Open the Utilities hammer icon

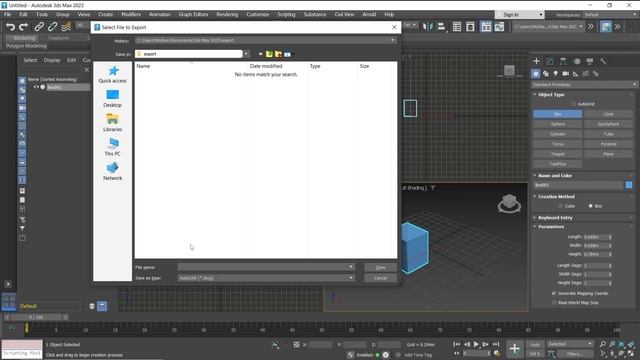pyautogui.click(x=603, y=61)
